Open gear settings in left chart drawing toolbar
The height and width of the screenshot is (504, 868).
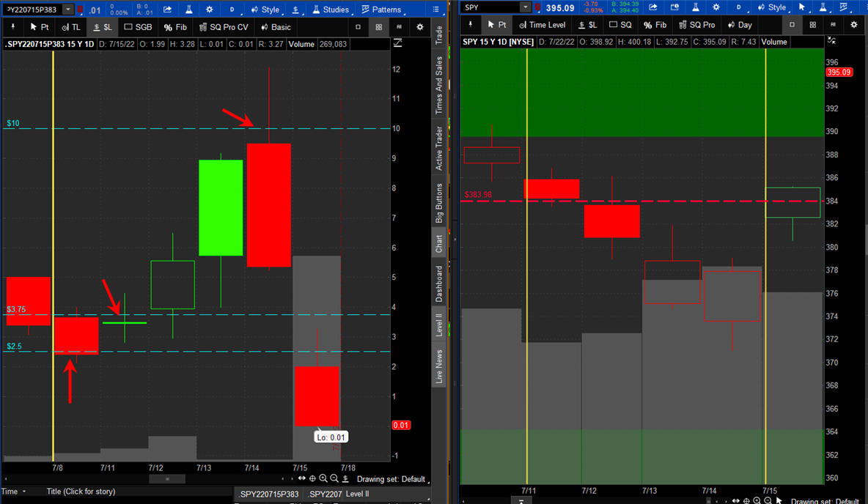click(420, 26)
